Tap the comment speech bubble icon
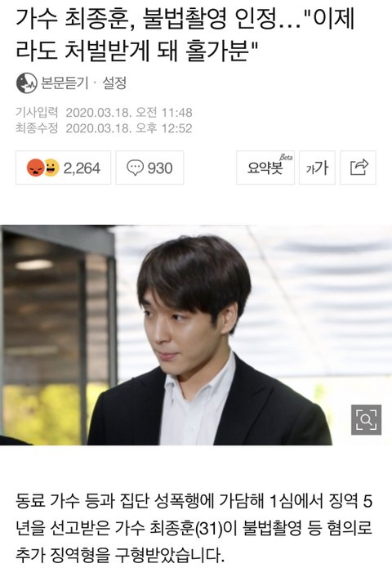 point(135,168)
